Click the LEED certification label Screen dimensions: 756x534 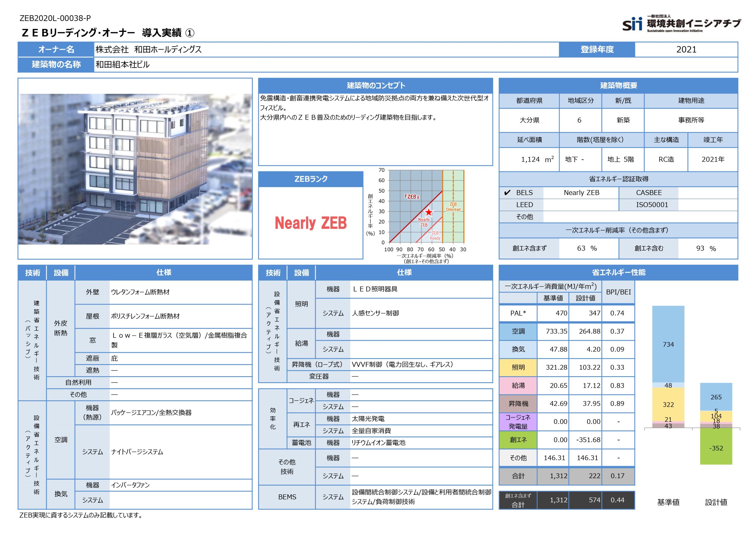pos(524,205)
